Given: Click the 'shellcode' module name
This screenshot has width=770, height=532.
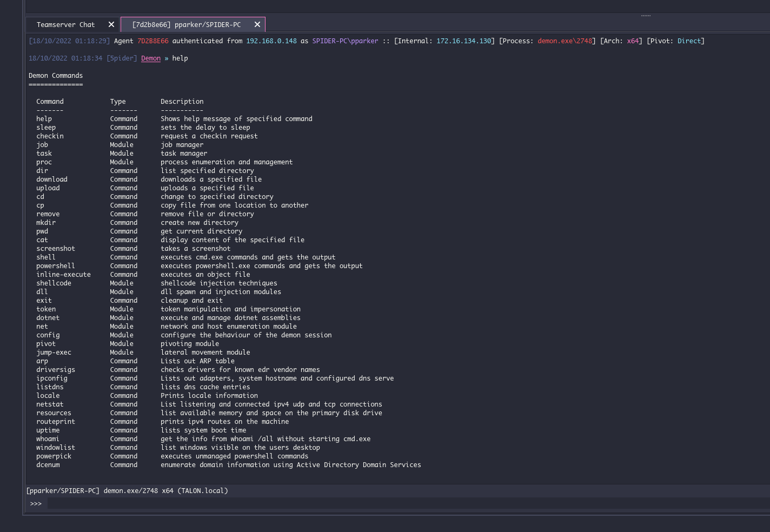Looking at the screenshot, I should click(54, 283).
